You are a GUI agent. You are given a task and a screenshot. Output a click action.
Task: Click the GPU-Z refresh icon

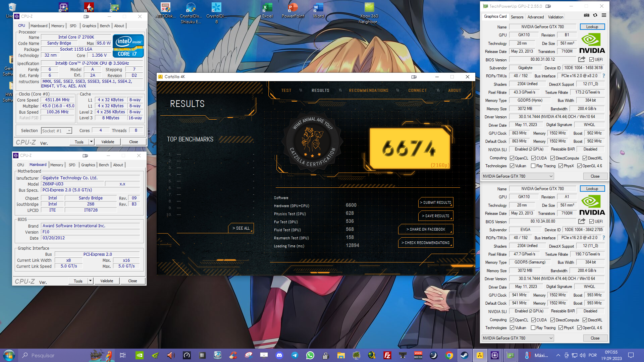[595, 15]
